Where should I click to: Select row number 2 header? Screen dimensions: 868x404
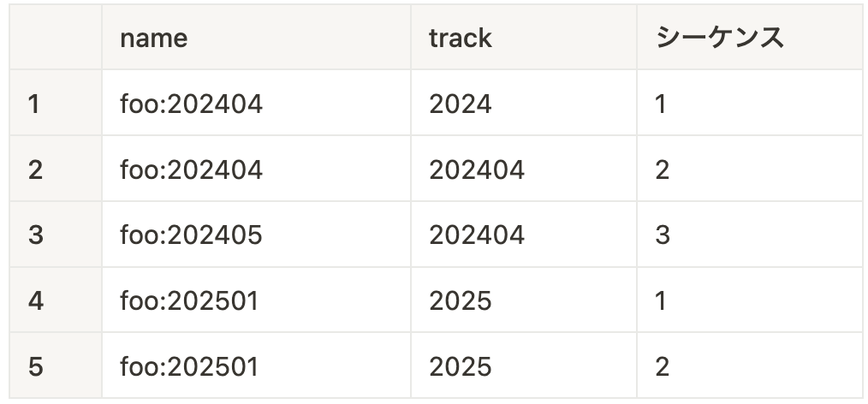pos(56,169)
